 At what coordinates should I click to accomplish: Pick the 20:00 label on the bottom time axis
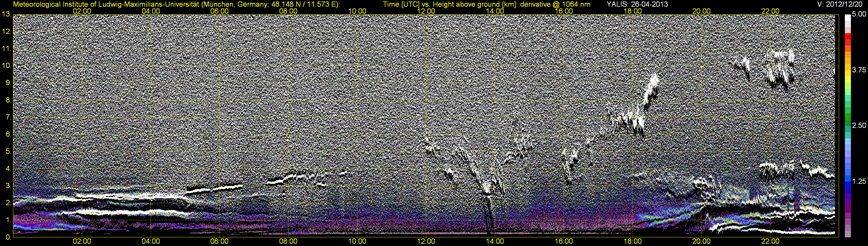pos(702,242)
